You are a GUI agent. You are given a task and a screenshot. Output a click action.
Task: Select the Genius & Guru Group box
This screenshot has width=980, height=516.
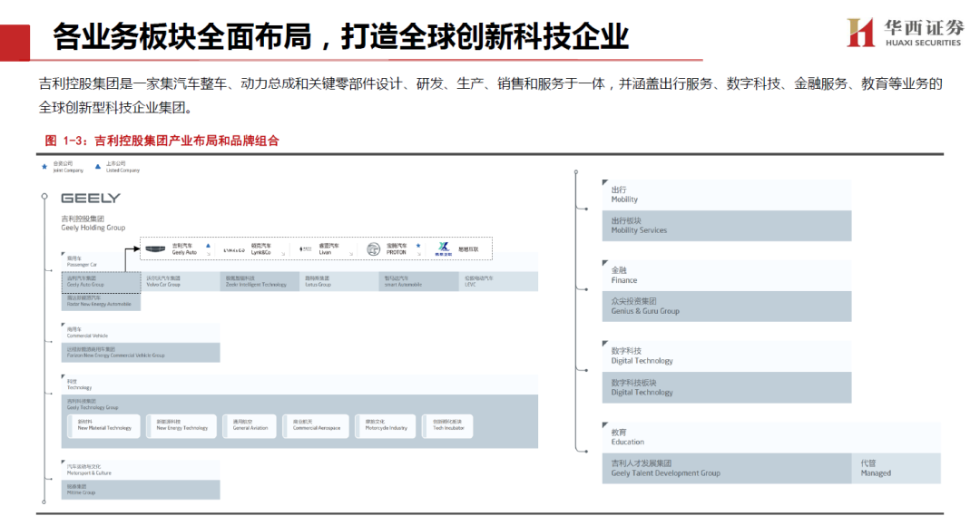pyautogui.click(x=727, y=307)
